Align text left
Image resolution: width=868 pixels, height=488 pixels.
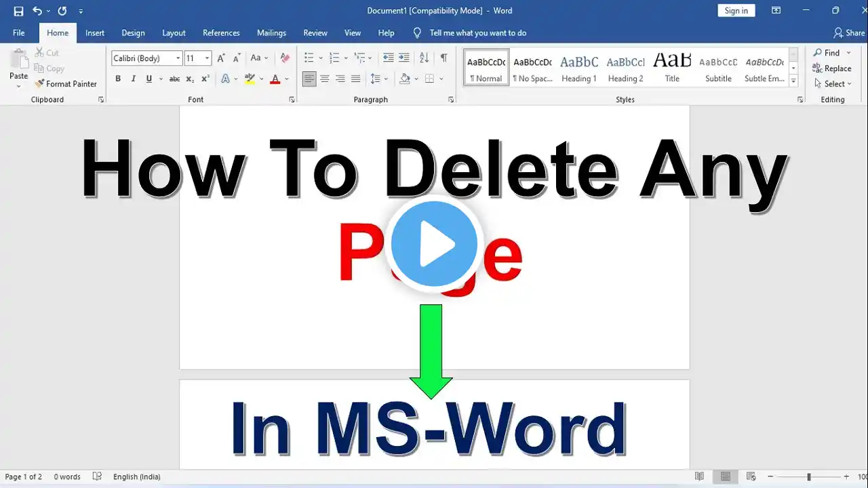(309, 79)
